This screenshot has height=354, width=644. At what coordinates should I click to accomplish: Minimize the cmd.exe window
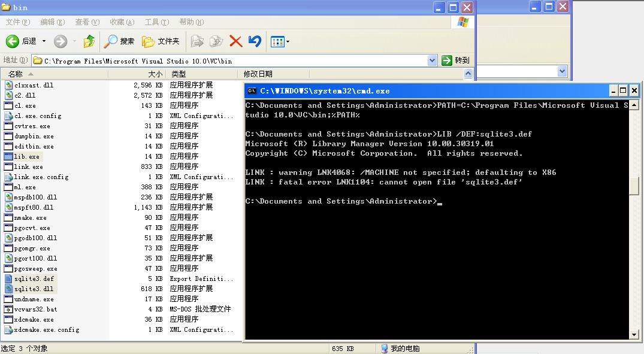point(613,90)
